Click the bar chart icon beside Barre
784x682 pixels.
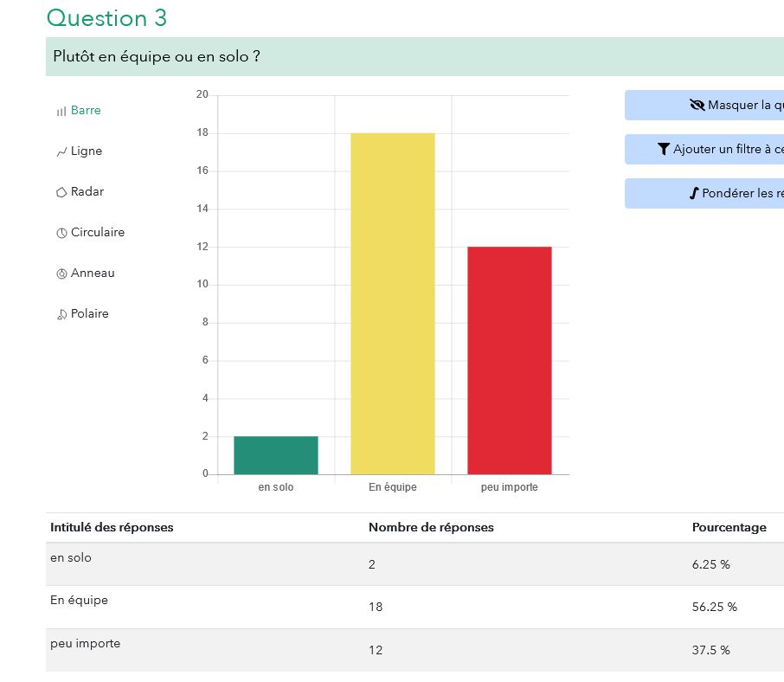pyautogui.click(x=61, y=112)
